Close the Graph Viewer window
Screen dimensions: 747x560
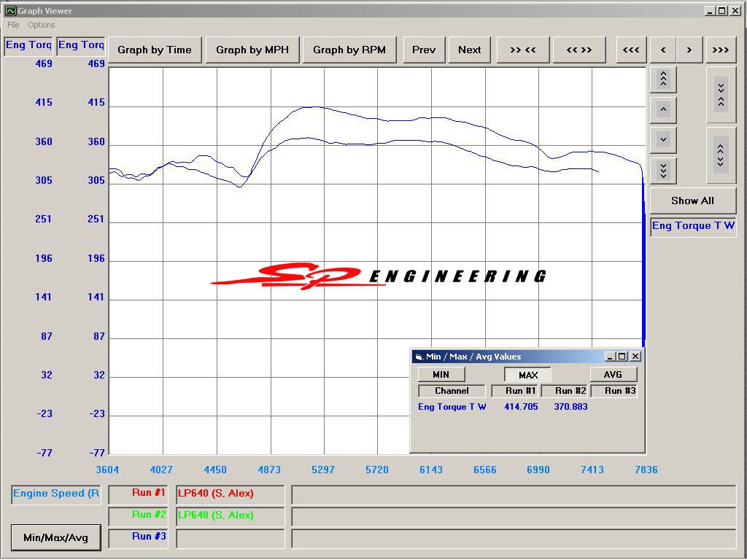coord(735,10)
